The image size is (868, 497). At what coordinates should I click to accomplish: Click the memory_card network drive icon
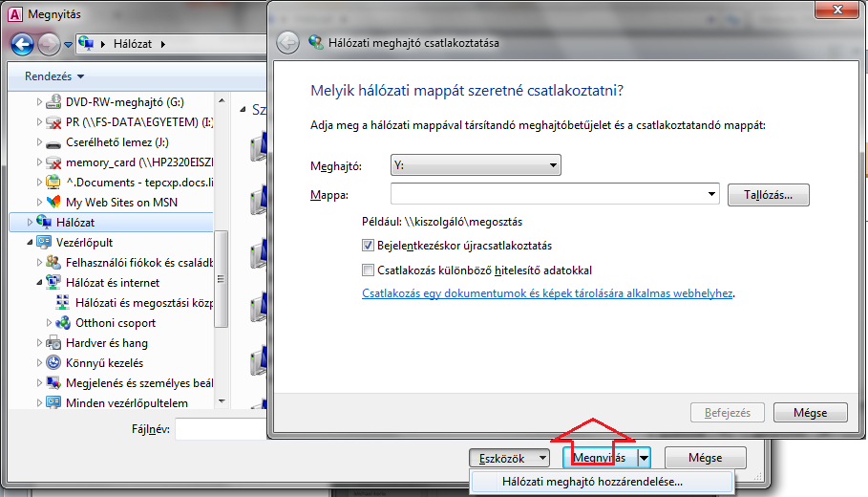(x=53, y=162)
